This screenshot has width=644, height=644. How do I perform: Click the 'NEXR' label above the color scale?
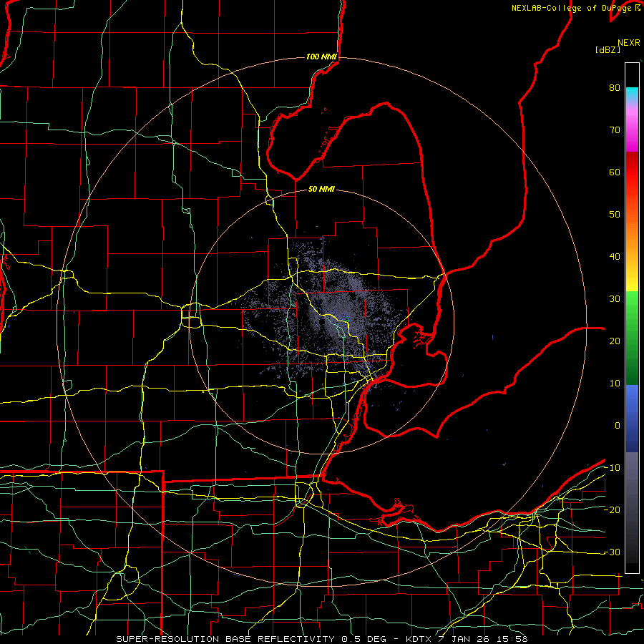pos(629,43)
